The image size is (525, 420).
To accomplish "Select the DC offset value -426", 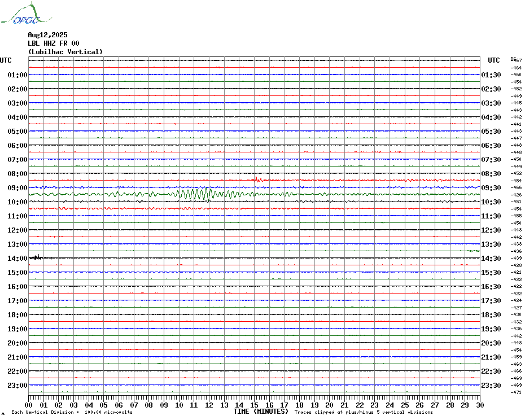I will 517,195.
